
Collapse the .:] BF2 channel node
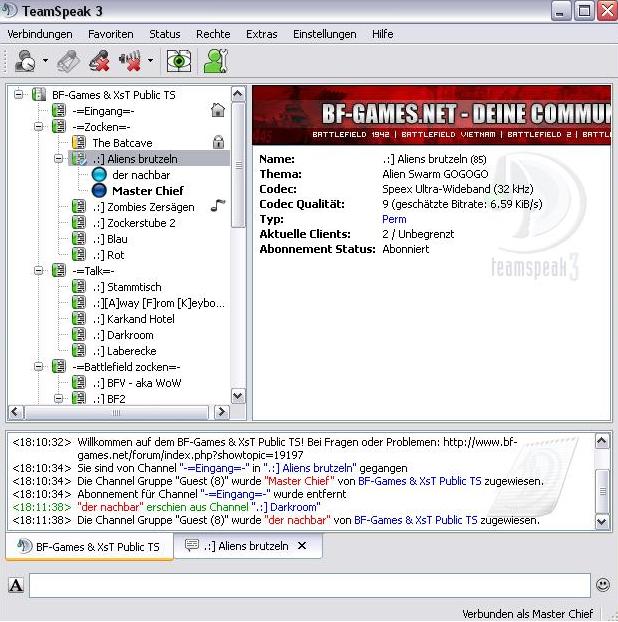tap(58, 398)
